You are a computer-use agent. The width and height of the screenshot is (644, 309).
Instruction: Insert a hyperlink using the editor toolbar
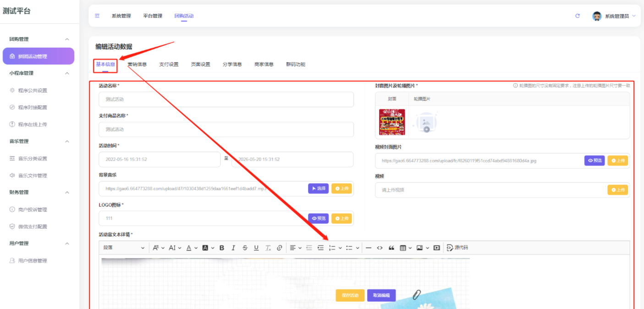coord(280,248)
